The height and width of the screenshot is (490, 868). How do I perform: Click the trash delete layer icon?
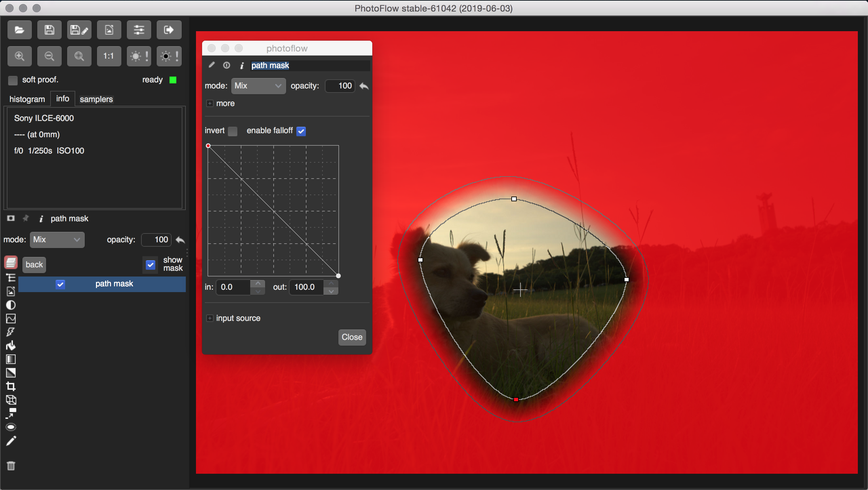pyautogui.click(x=11, y=466)
